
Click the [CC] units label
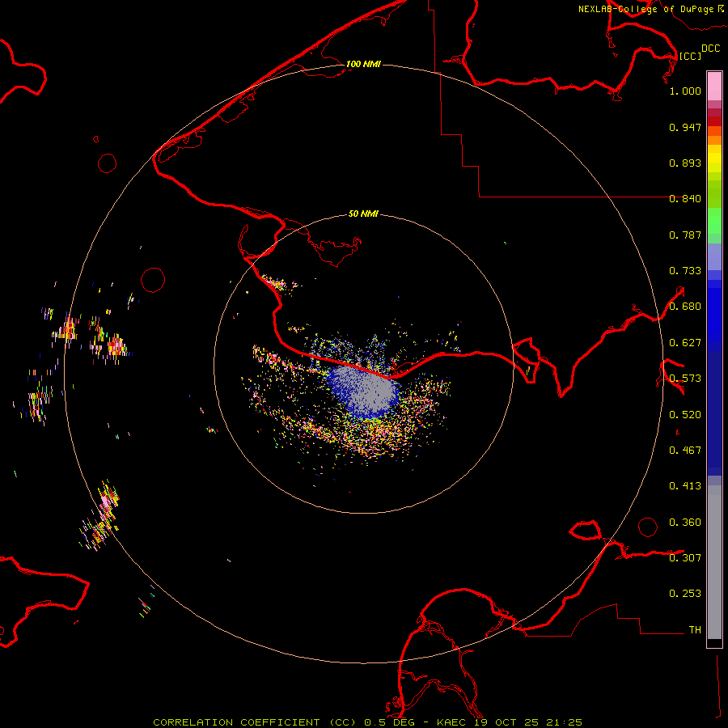690,56
